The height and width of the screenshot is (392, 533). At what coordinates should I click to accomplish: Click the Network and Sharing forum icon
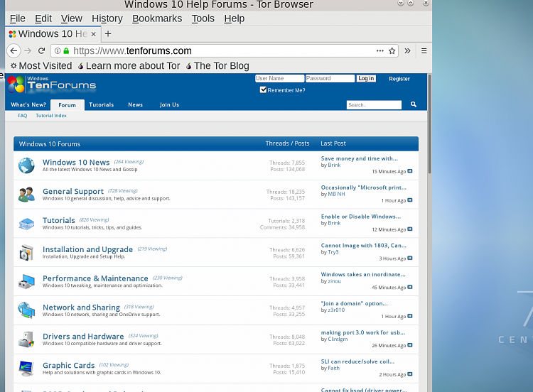click(x=26, y=310)
